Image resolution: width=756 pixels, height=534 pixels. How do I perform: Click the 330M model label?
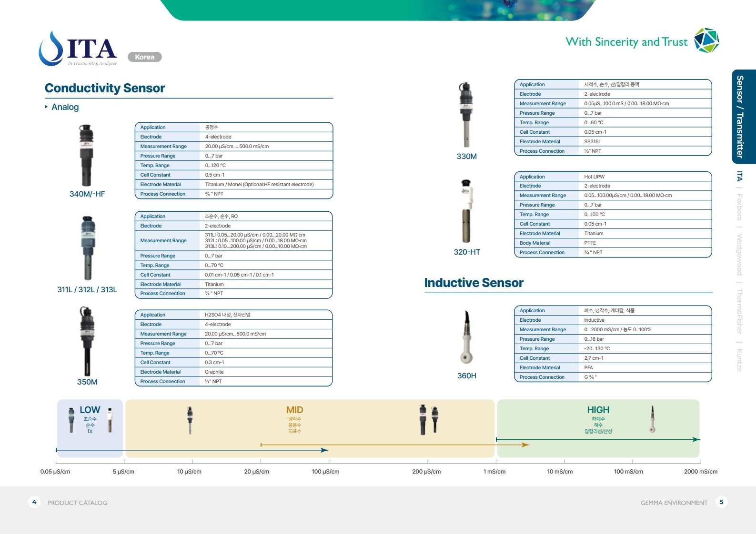point(467,156)
